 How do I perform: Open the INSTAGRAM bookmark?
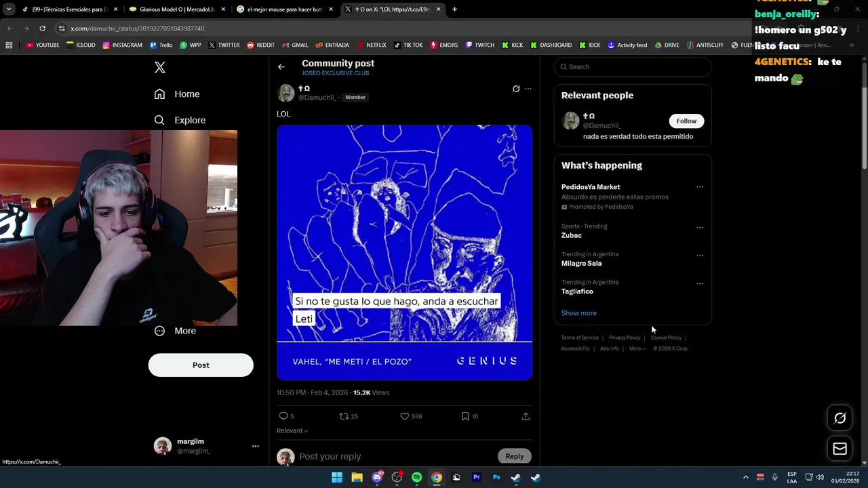coord(122,45)
